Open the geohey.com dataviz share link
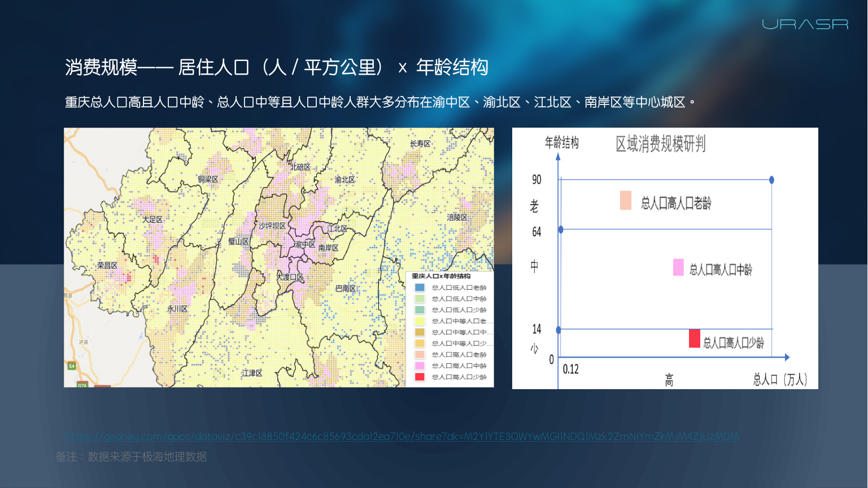This screenshot has width=868, height=488. pos(402,437)
